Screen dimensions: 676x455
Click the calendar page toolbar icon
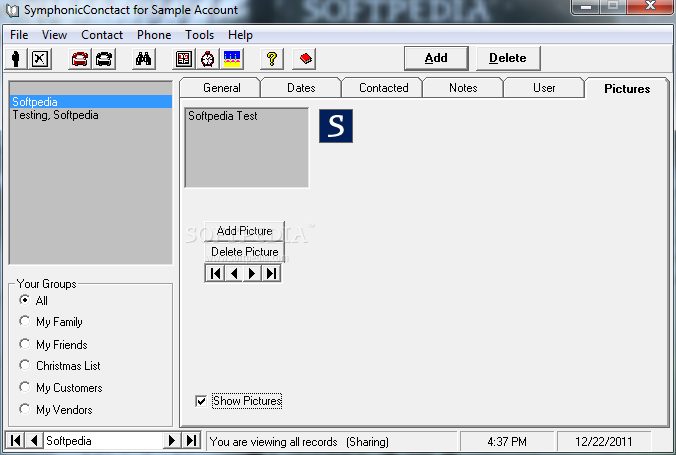(184, 59)
